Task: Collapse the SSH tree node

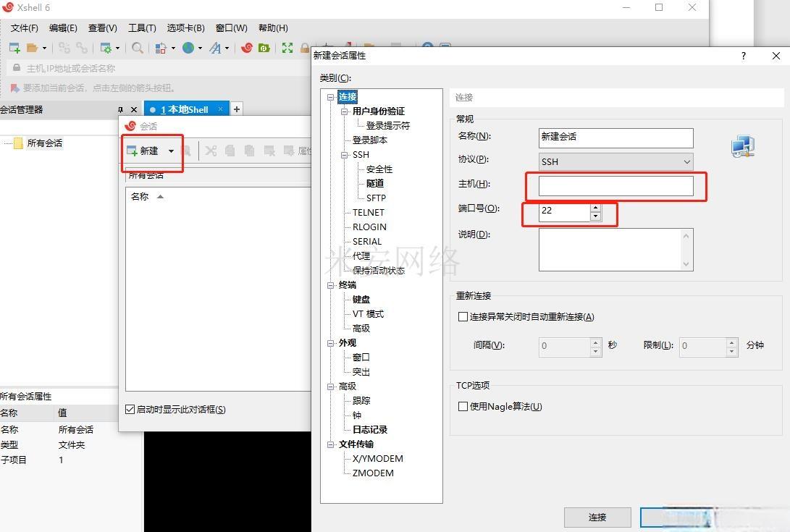Action: point(344,155)
